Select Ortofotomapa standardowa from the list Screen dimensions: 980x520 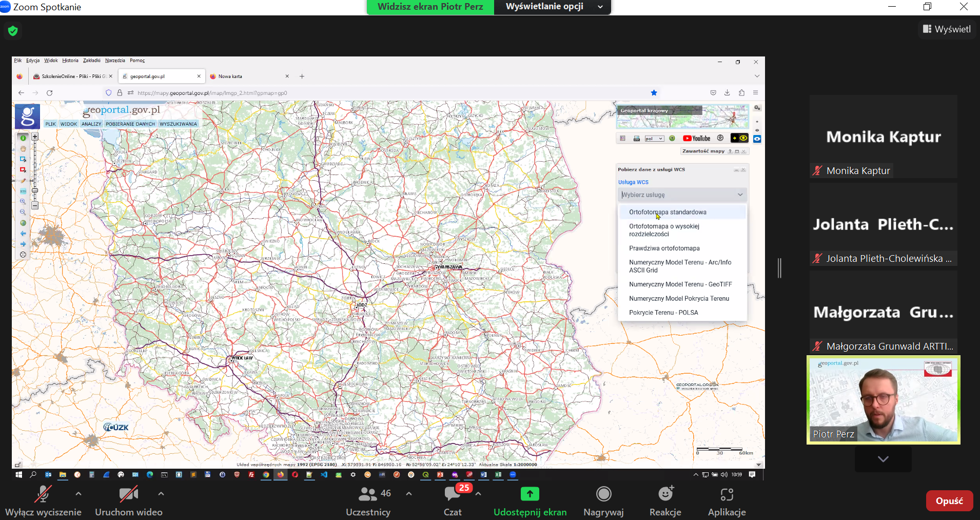pos(668,212)
